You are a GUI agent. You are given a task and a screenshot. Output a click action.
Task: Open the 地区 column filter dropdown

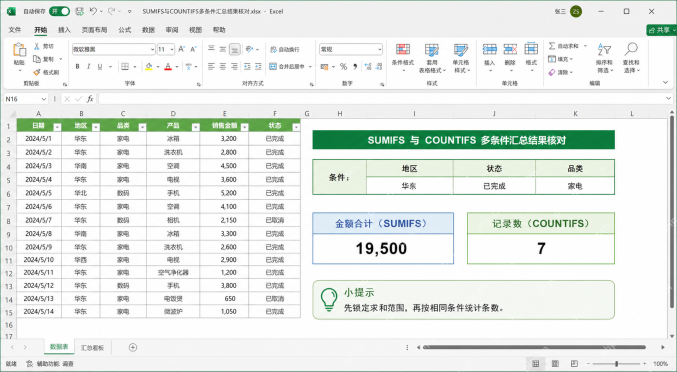[96, 127]
